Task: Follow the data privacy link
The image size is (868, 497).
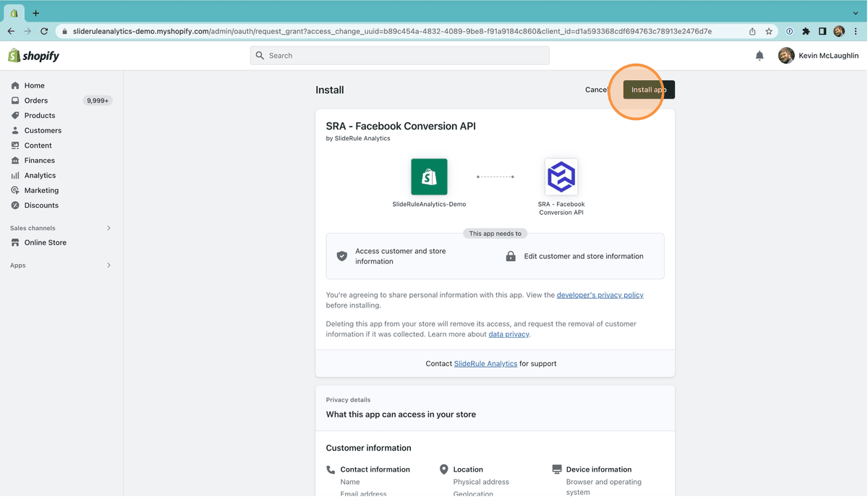Action: (509, 334)
